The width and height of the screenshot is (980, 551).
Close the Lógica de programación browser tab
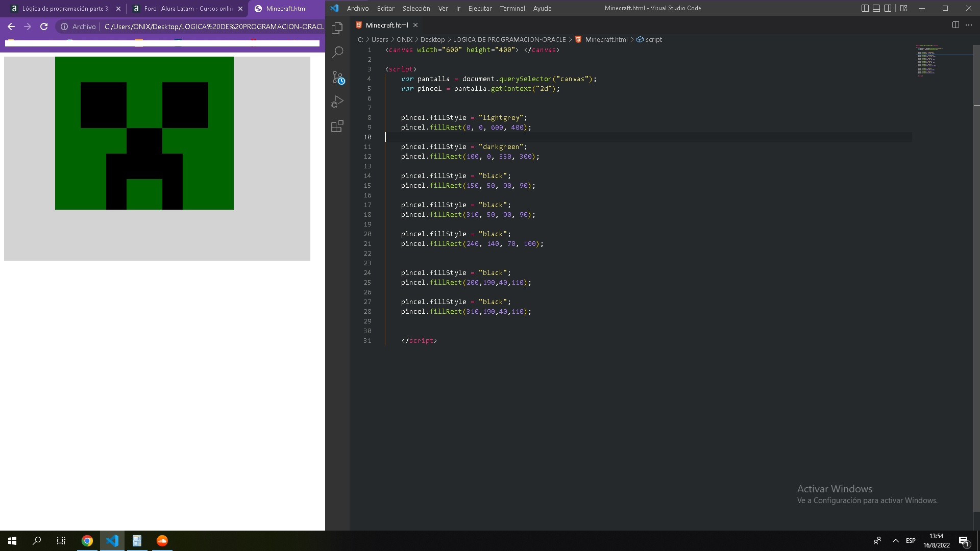click(118, 9)
